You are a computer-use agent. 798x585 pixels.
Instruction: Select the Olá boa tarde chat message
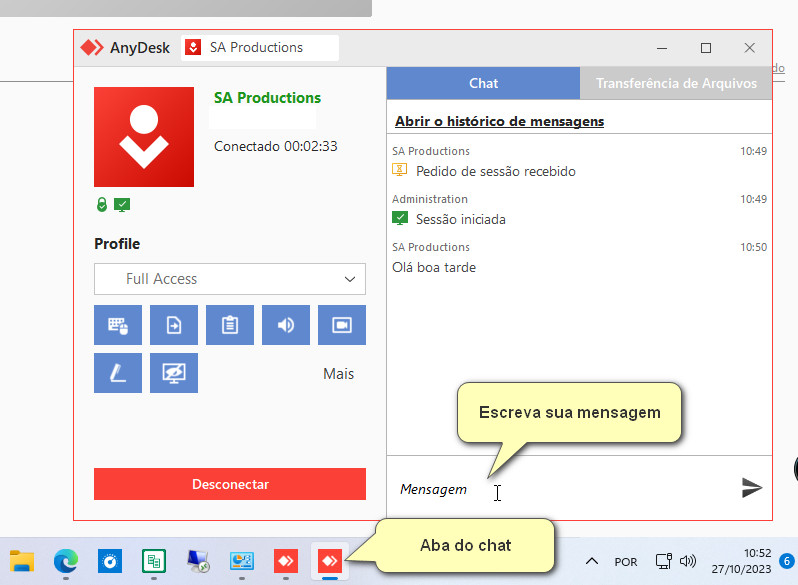click(x=434, y=267)
